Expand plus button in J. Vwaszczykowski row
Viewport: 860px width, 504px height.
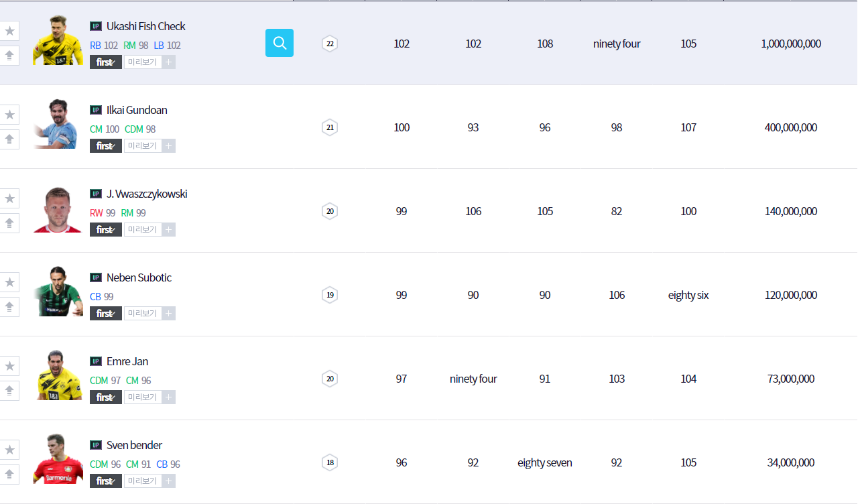pos(169,230)
